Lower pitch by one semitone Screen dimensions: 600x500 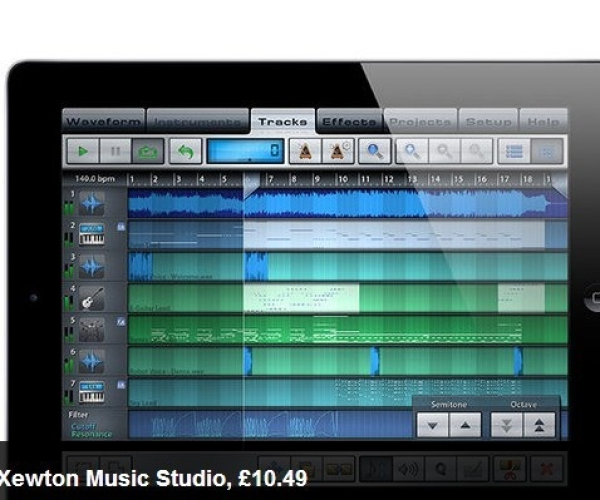coord(433,425)
